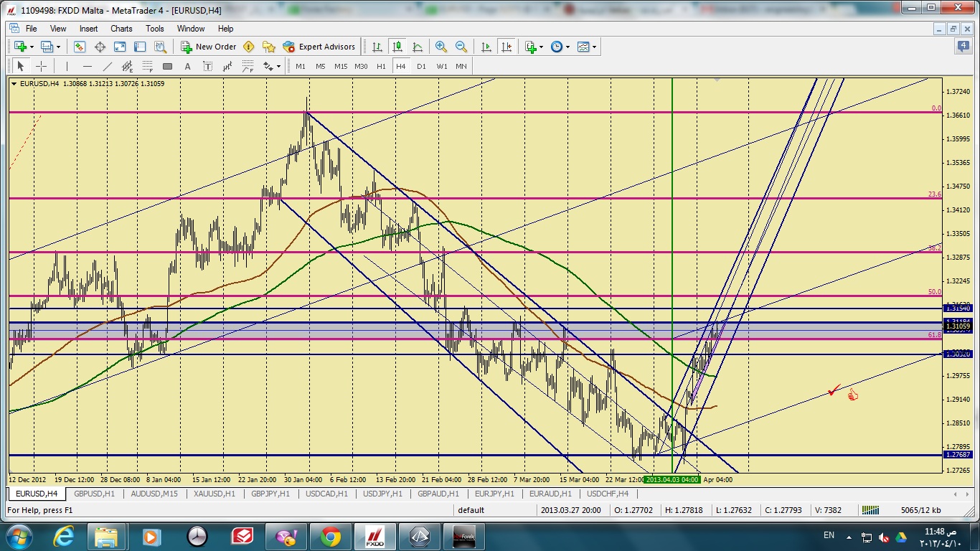Select the vertical line drawing tool
Viewport: 980px width, 551px height.
point(67,66)
